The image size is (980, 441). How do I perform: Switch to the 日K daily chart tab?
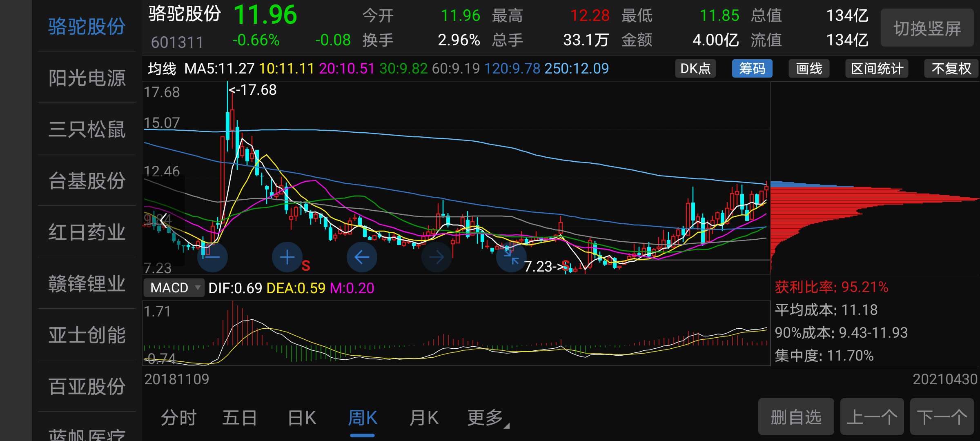pos(301,418)
